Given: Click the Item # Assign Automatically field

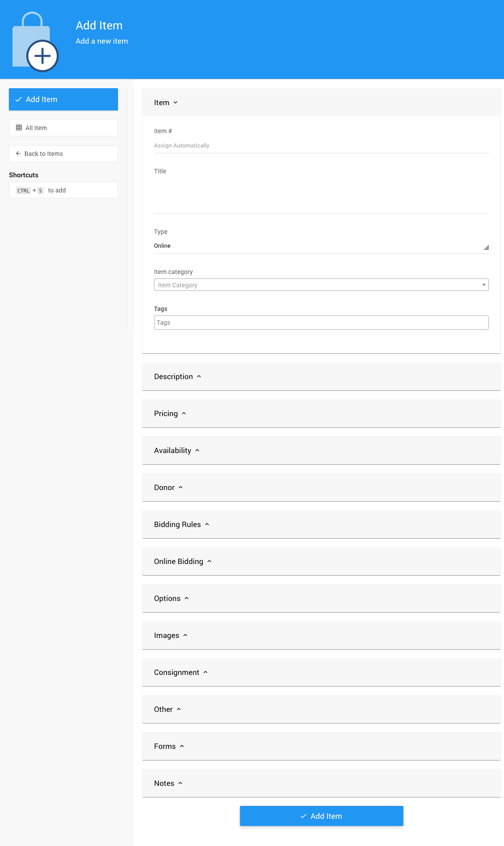Looking at the screenshot, I should point(321,146).
